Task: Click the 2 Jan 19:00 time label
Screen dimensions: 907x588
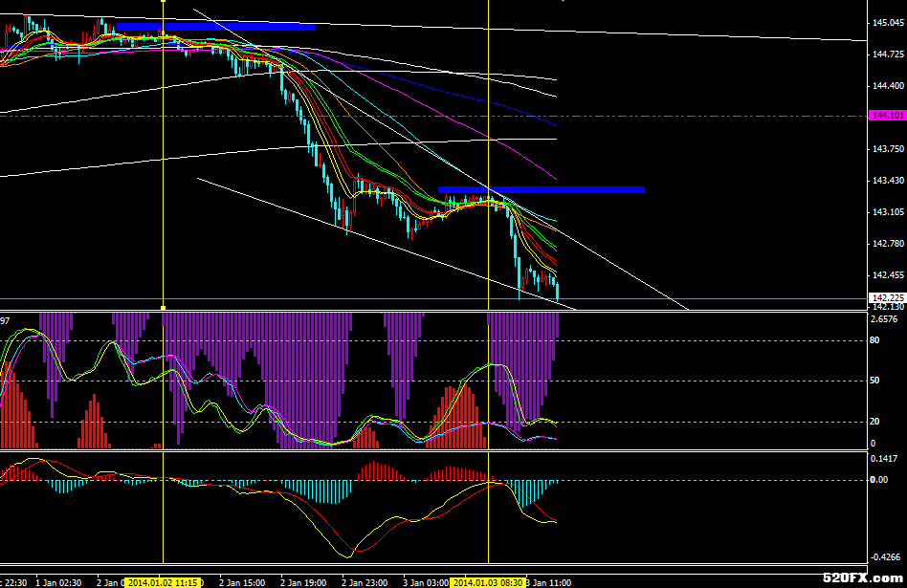Action: [303, 583]
